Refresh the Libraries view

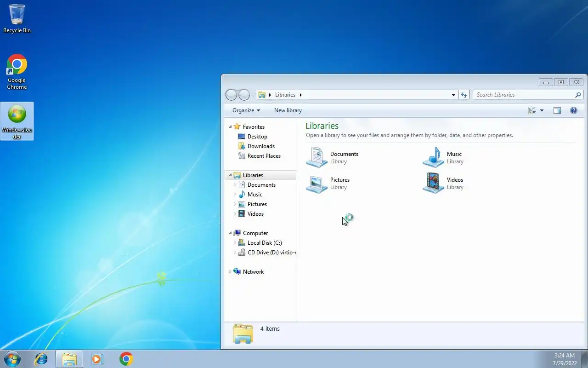click(464, 95)
